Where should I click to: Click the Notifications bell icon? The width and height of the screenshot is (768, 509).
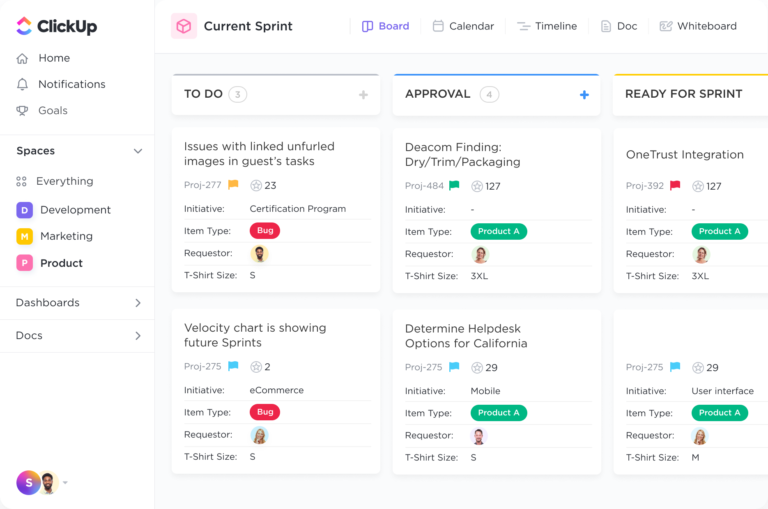(x=23, y=84)
